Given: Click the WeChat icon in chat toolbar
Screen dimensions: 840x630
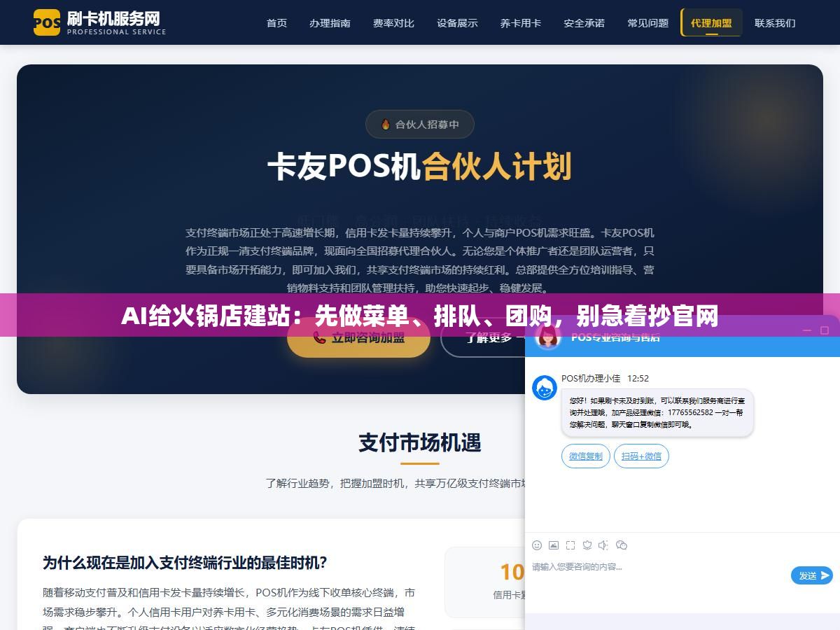Looking at the screenshot, I should coord(621,545).
